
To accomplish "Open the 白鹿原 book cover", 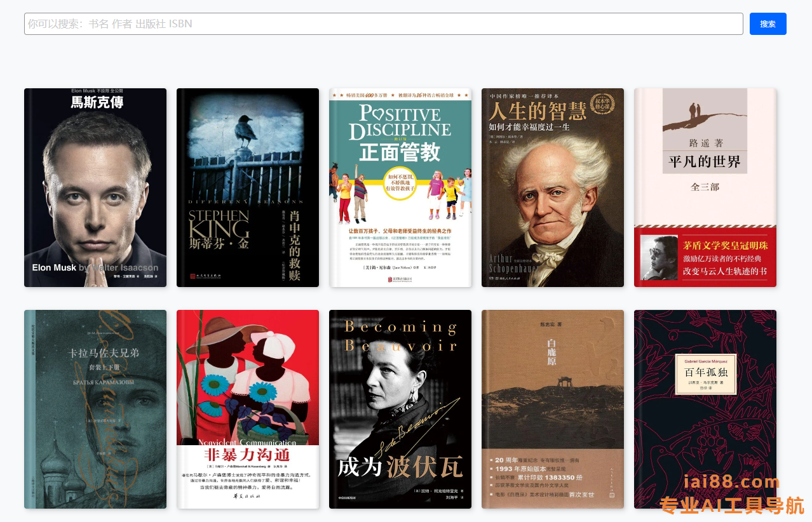I will [553, 409].
